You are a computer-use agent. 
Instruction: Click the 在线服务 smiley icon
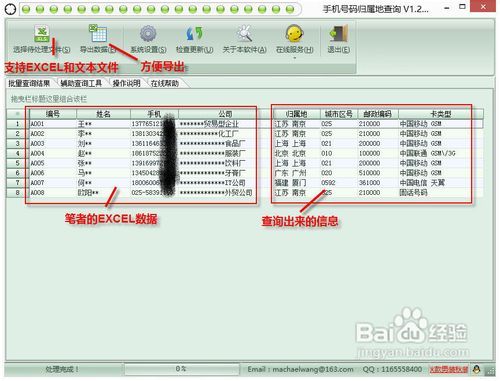tap(294, 33)
